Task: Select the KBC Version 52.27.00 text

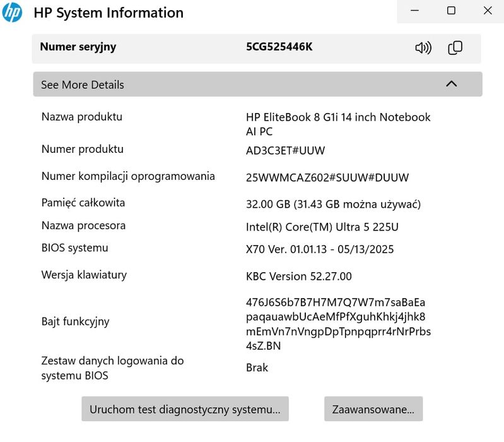Action: pos(299,276)
